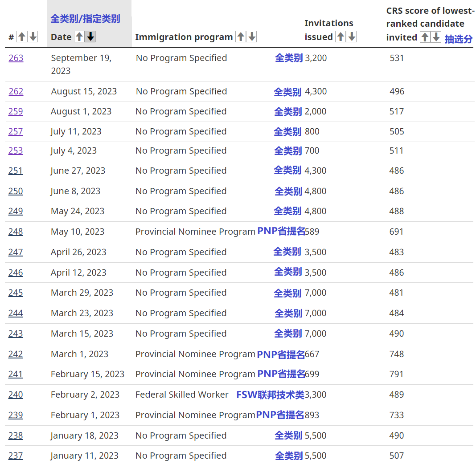The height and width of the screenshot is (468, 476).
Task: Select the September 19, 2023 date cell
Action: (81, 64)
